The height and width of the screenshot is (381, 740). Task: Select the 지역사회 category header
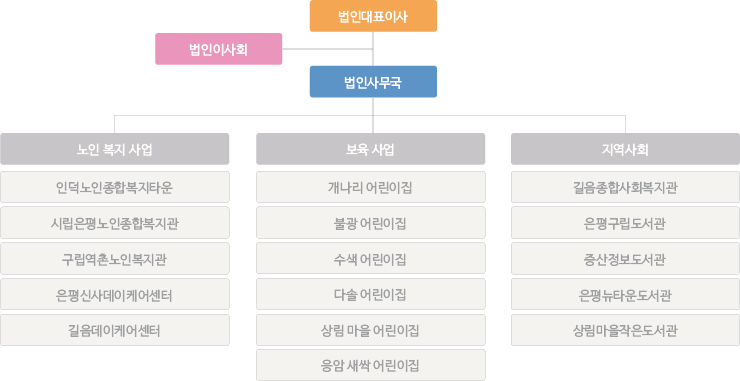pos(625,149)
